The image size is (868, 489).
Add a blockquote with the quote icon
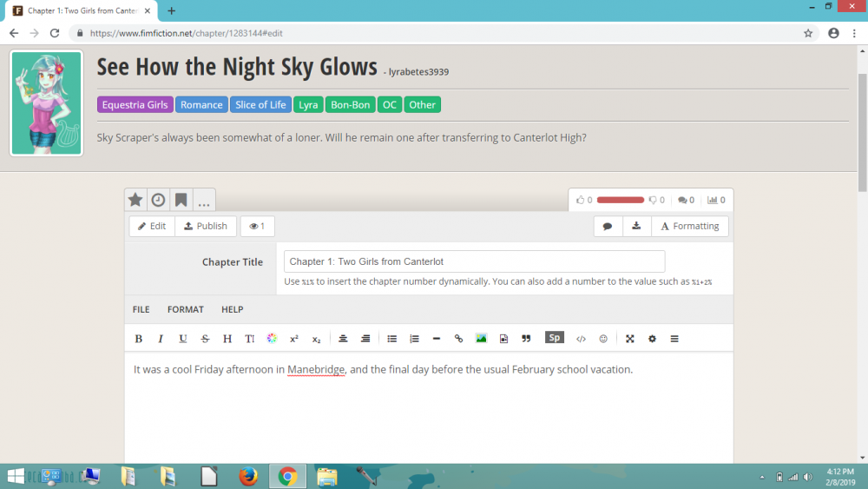pos(526,339)
